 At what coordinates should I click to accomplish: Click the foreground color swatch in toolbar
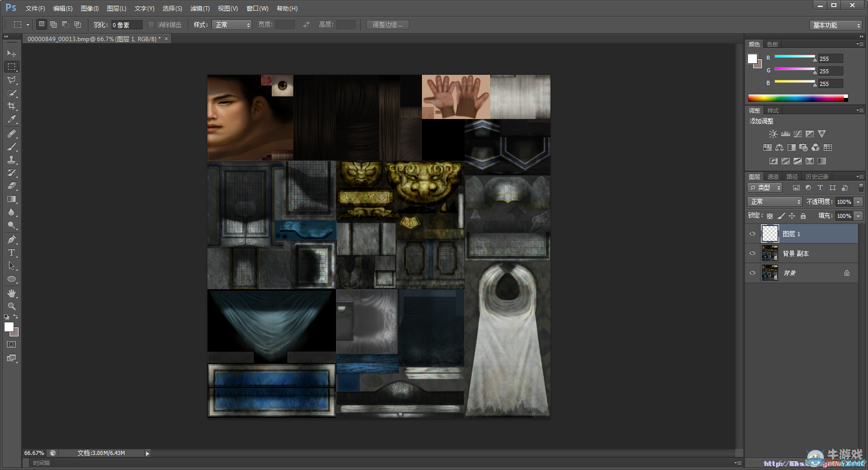coord(9,327)
